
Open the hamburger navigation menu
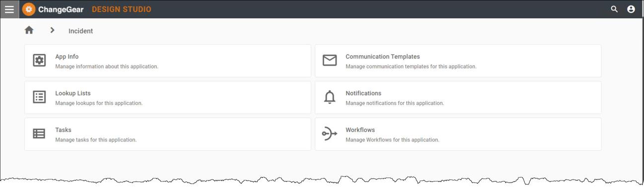pos(9,9)
